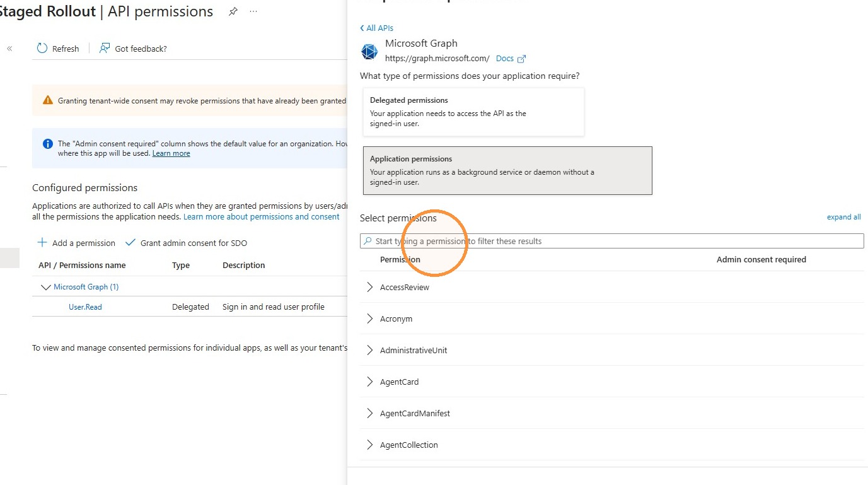Click the Got feedback person icon
The height and width of the screenshot is (485, 868).
point(105,49)
